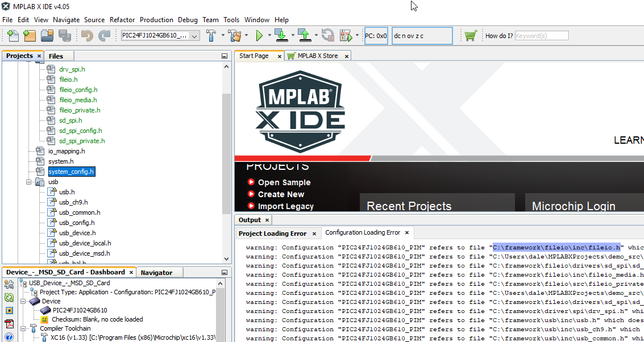
Task: Click the Clean and Build icon
Action: tap(235, 36)
